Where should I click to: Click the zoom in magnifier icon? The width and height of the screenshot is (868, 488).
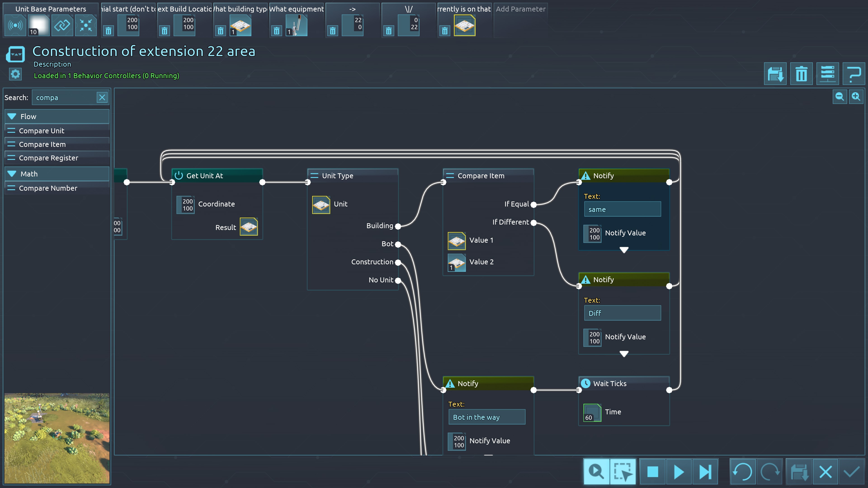[x=856, y=97]
